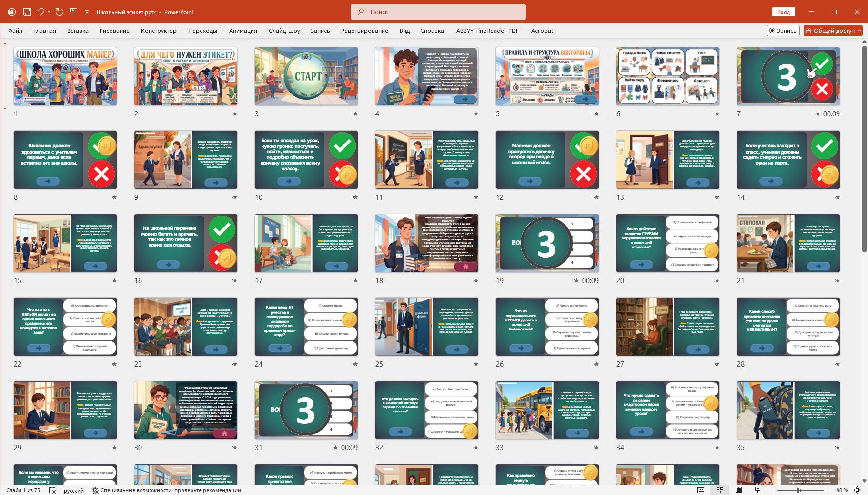
Task: Go to the Переходы tab
Action: [202, 31]
